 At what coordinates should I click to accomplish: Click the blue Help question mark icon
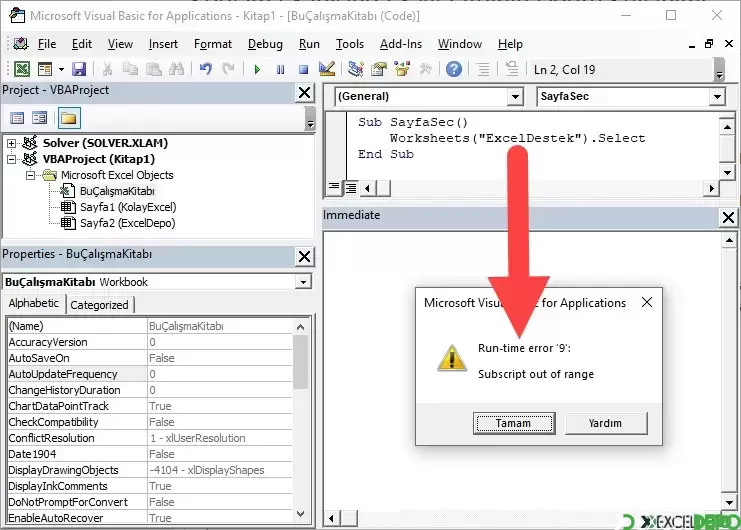click(454, 69)
